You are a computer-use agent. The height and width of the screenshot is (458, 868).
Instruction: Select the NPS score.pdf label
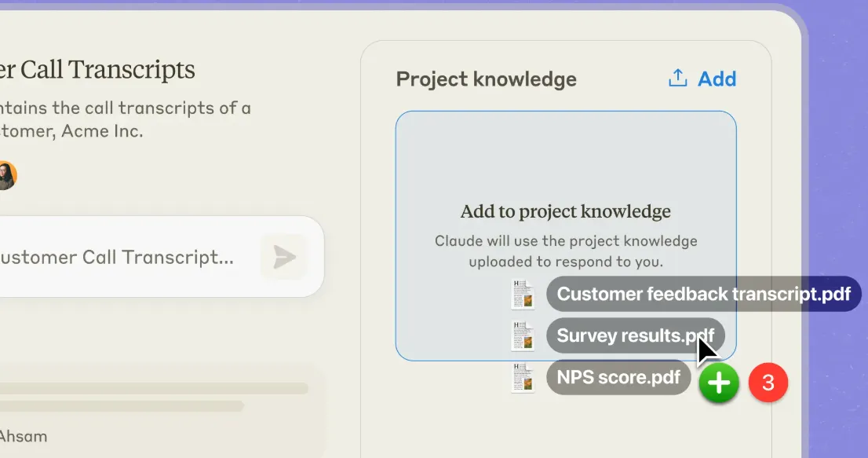tap(618, 377)
